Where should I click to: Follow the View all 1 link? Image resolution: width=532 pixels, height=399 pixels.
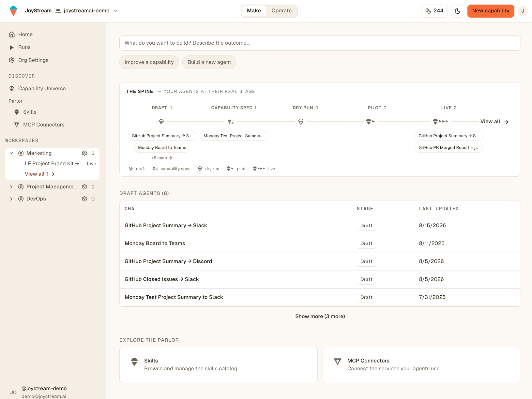pos(39,174)
